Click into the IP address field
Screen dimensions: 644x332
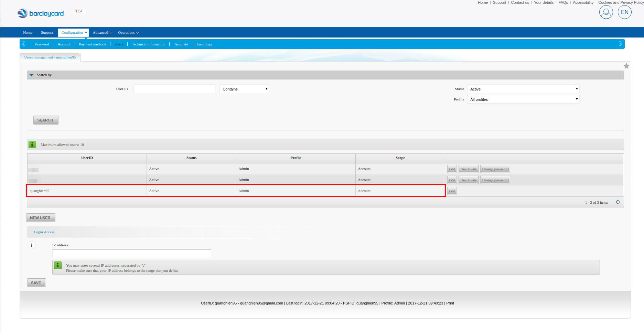[131, 254]
